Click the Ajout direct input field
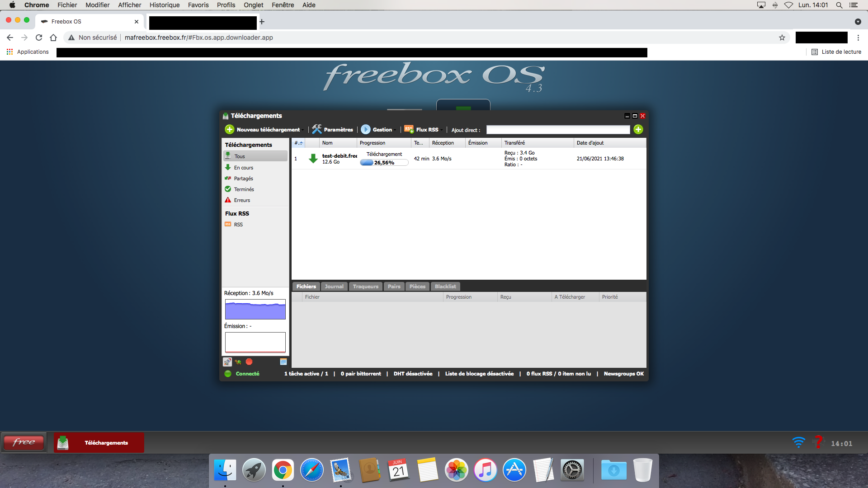 (x=558, y=130)
